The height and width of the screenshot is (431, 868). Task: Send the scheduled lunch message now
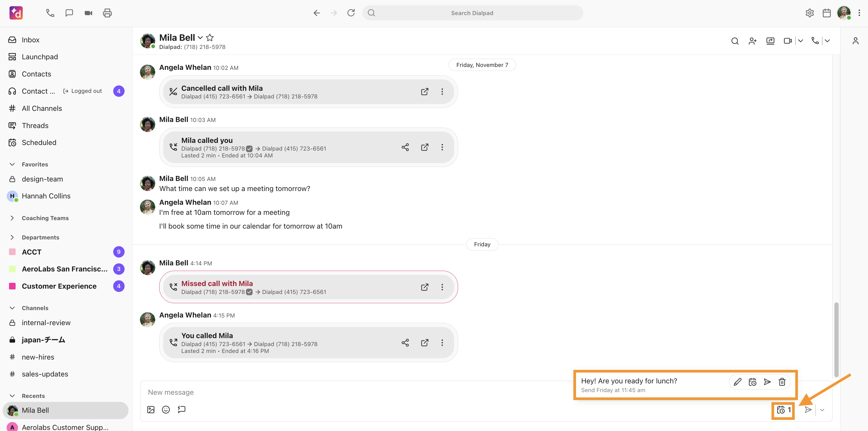(767, 382)
